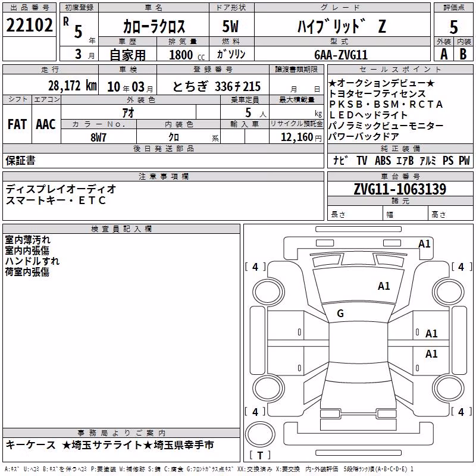
Task: Select the mileage 28,172 km
Action: (73, 86)
